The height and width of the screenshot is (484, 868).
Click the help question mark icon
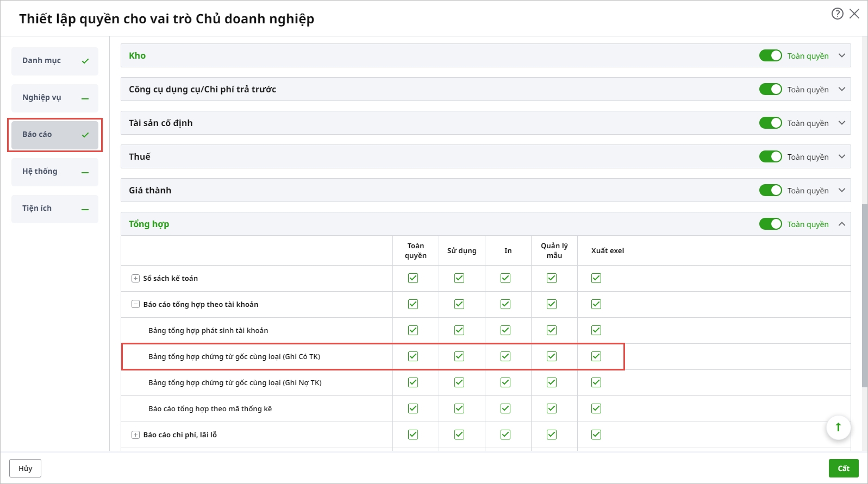pos(837,14)
